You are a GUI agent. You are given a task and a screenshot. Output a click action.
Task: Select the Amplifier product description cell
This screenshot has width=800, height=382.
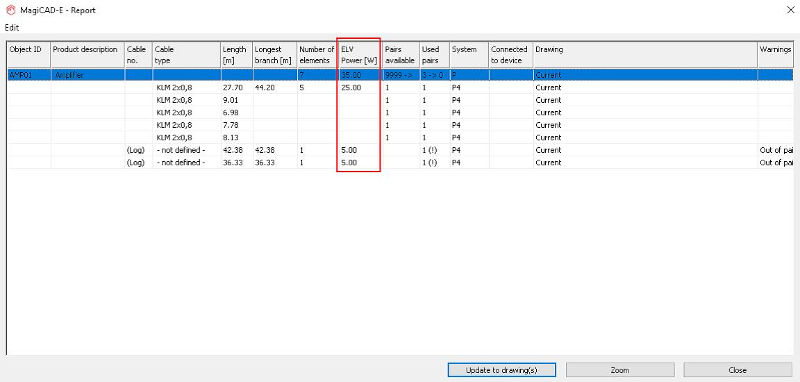(x=87, y=75)
